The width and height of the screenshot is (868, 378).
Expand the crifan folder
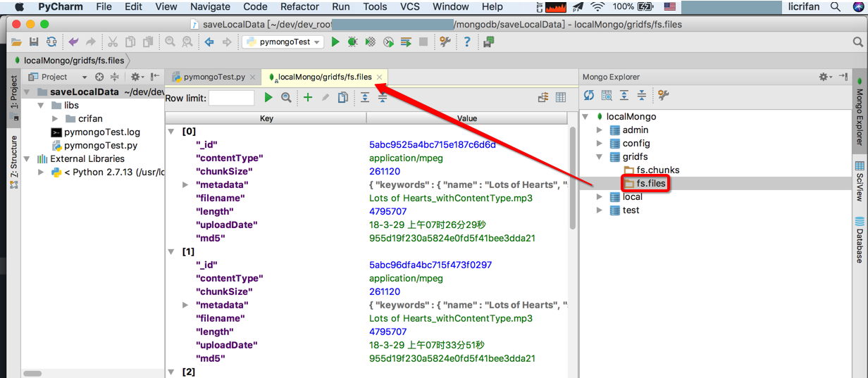(x=55, y=118)
